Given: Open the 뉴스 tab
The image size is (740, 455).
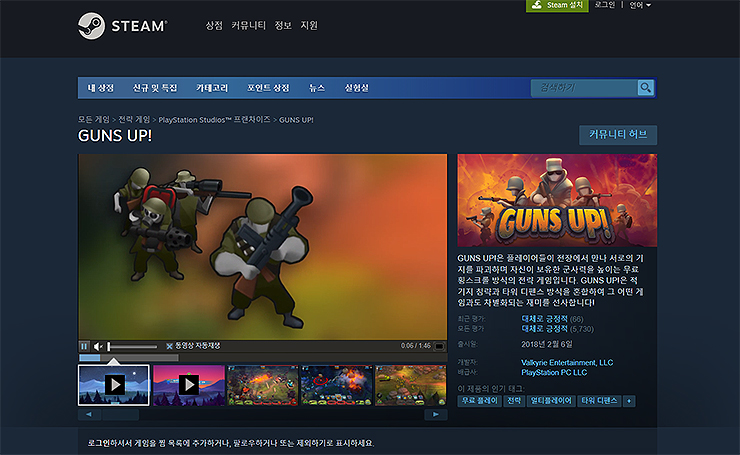Looking at the screenshot, I should point(317,88).
